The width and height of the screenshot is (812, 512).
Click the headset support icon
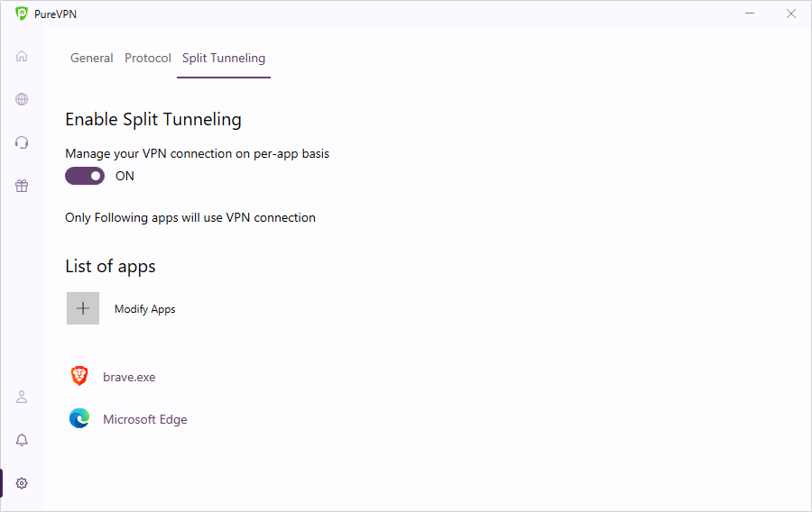tap(22, 142)
